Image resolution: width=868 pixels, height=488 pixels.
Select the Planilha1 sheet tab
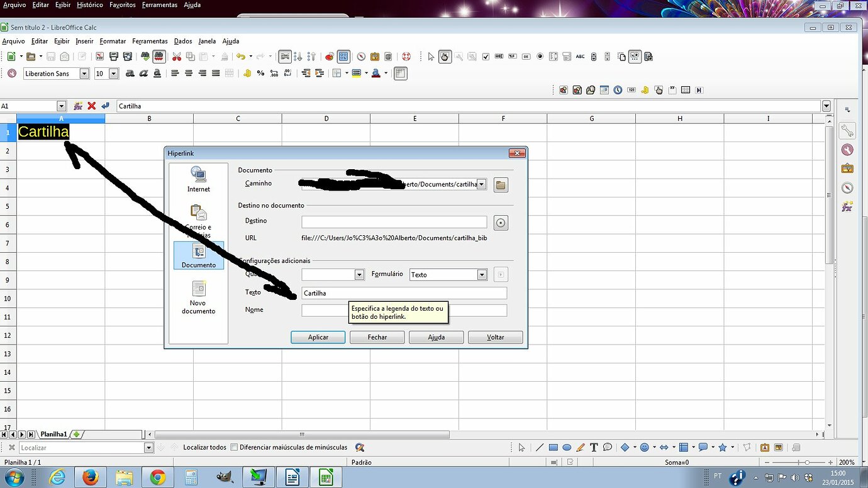(53, 435)
